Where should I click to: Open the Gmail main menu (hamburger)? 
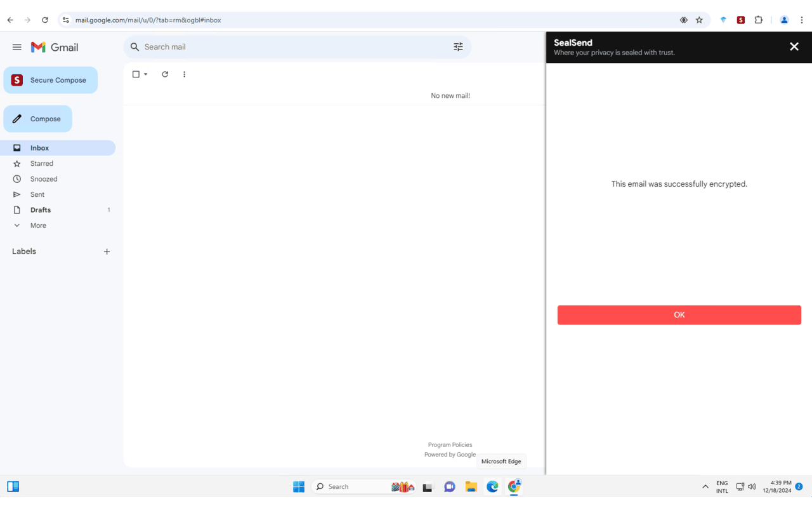[x=16, y=46]
